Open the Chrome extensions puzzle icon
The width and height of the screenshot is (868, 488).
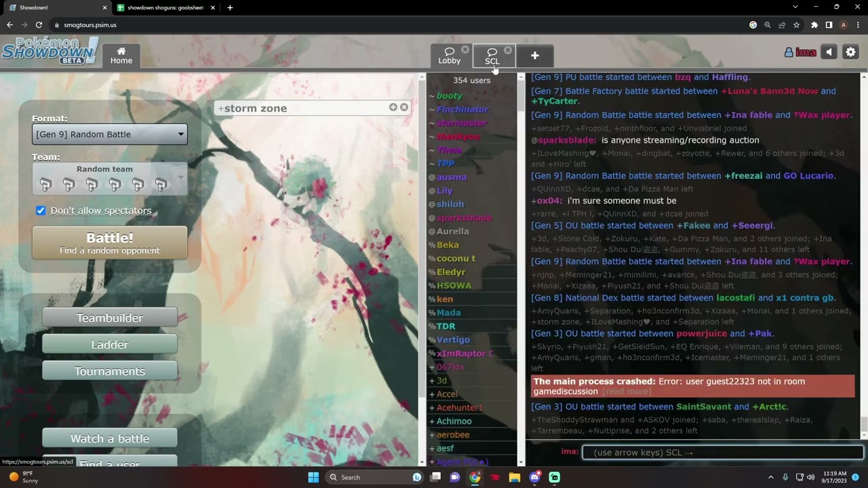pos(814,25)
